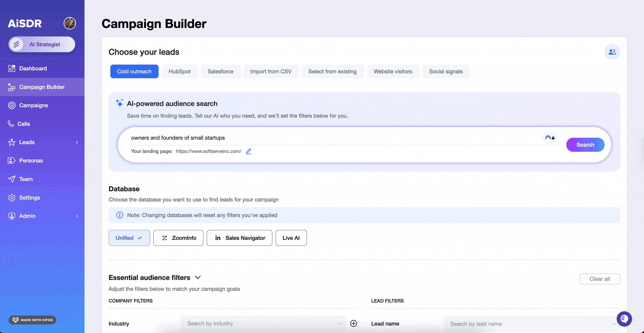Collapse the Essential audience filters section

198,278
